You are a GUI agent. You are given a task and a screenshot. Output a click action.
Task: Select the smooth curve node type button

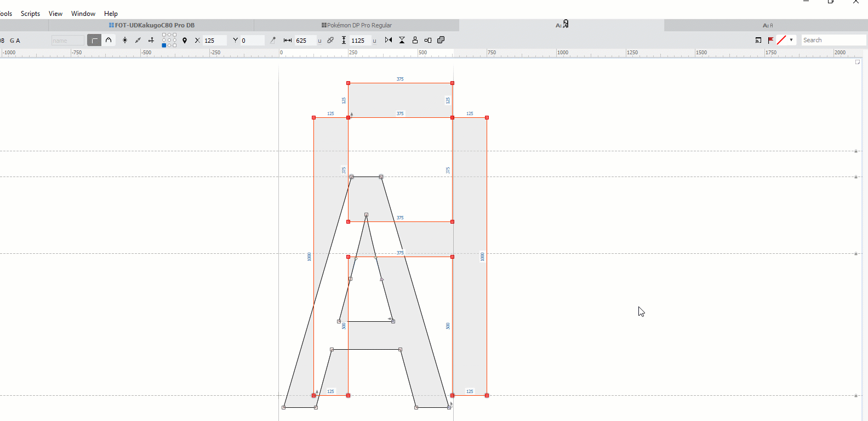coord(108,40)
